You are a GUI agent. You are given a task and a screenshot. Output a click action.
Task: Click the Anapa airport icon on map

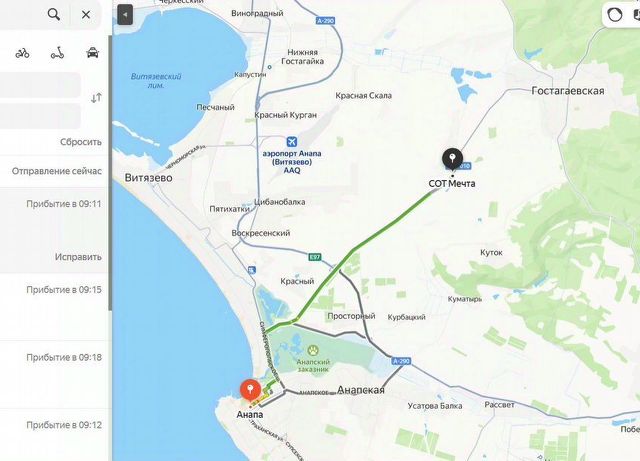(x=291, y=142)
